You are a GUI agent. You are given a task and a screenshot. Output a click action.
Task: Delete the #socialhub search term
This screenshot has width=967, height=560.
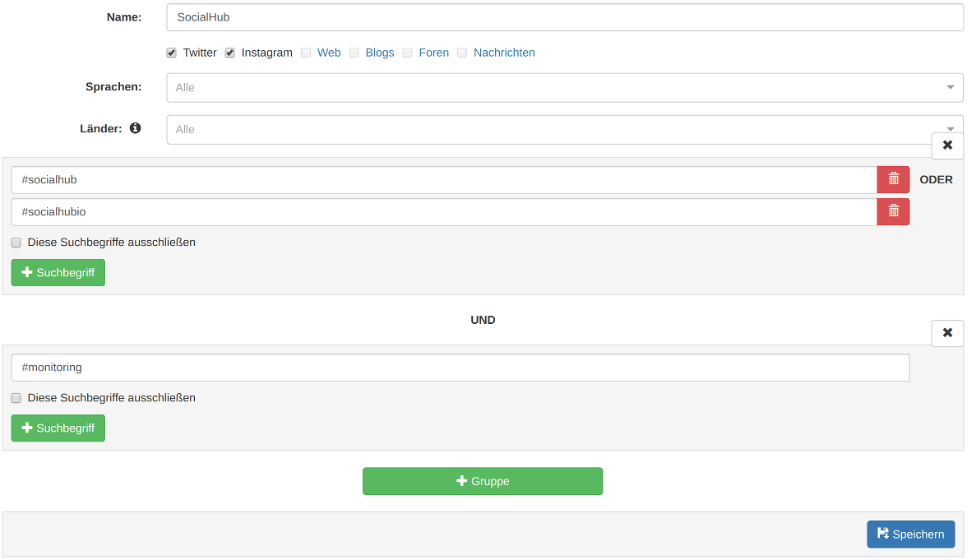tap(893, 179)
